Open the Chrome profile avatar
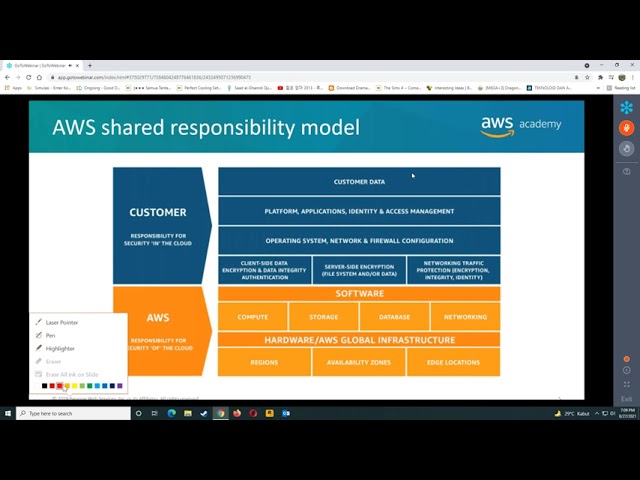The width and height of the screenshot is (640, 480). point(622,77)
